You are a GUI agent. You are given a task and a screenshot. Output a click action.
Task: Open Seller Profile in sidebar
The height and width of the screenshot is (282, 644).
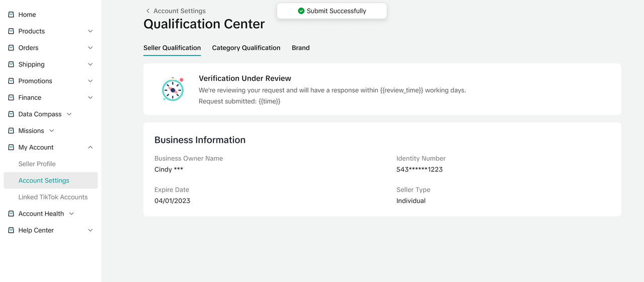pyautogui.click(x=37, y=164)
